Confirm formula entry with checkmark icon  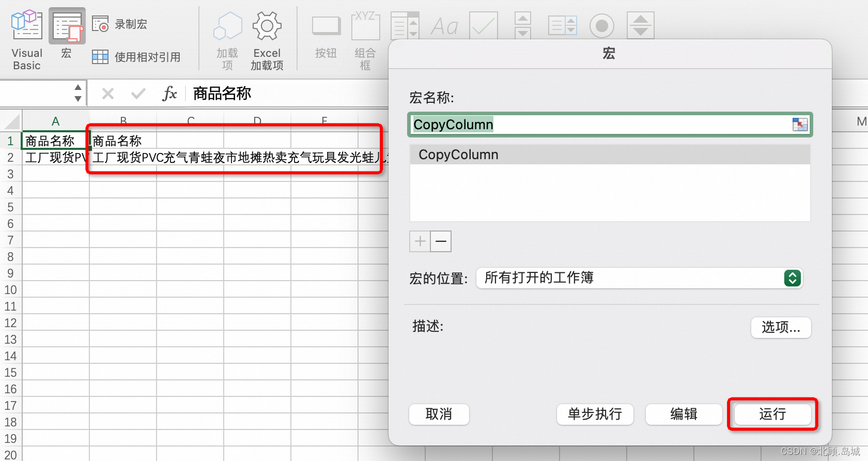tap(138, 94)
